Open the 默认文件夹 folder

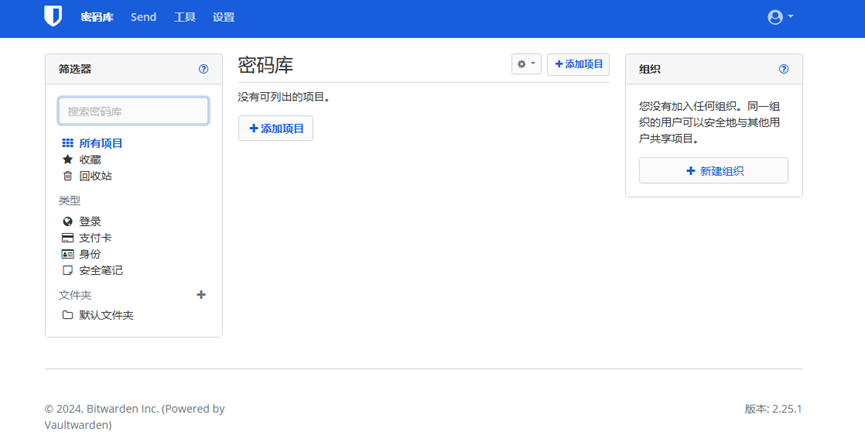(105, 315)
